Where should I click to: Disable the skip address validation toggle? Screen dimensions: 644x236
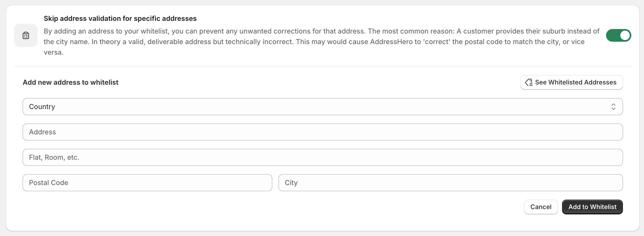point(618,35)
